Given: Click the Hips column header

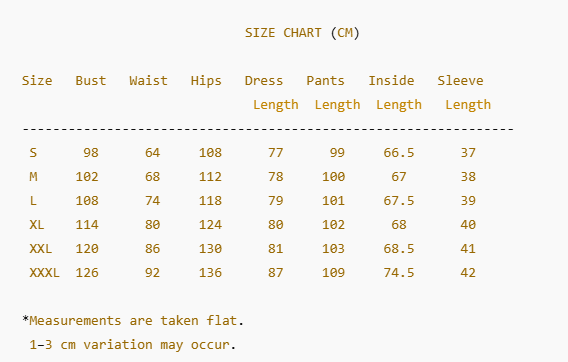Looking at the screenshot, I should [206, 81].
